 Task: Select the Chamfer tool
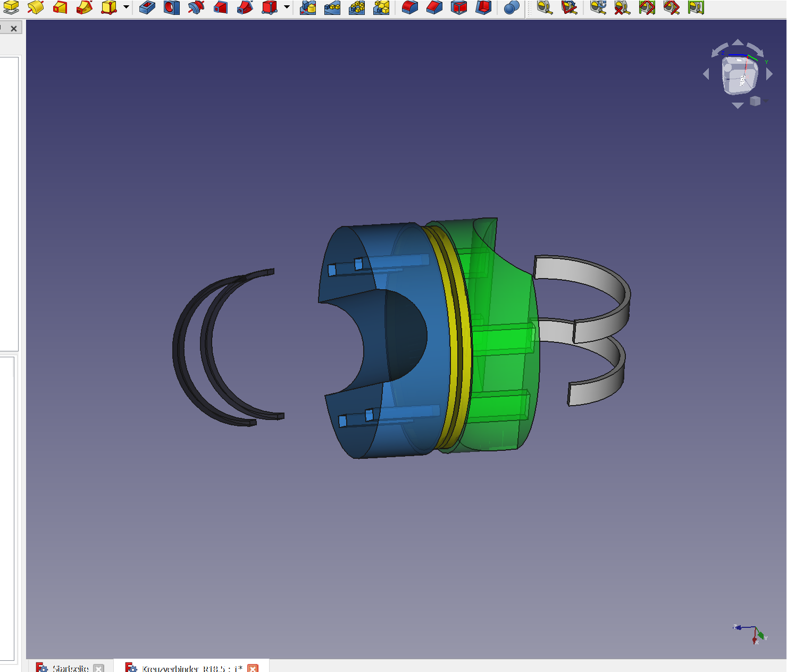pos(434,7)
